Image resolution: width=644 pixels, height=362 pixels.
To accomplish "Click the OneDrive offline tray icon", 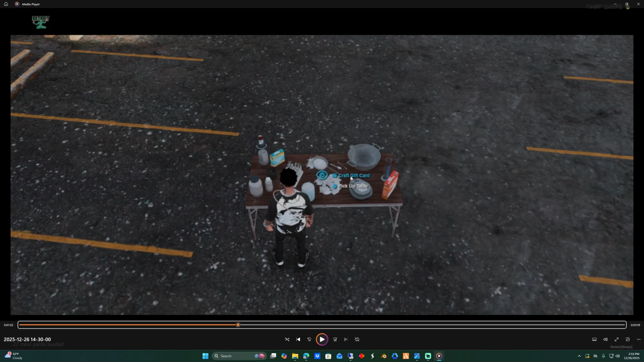I will point(595,356).
